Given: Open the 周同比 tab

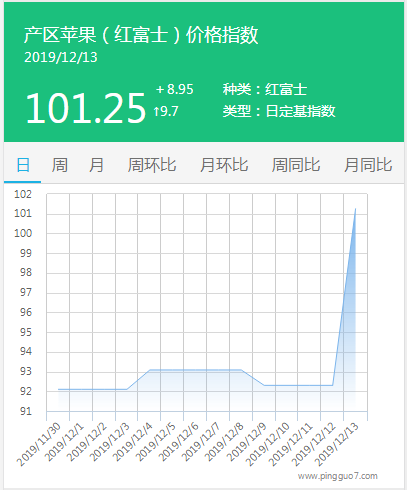Looking at the screenshot, I should (296, 165).
